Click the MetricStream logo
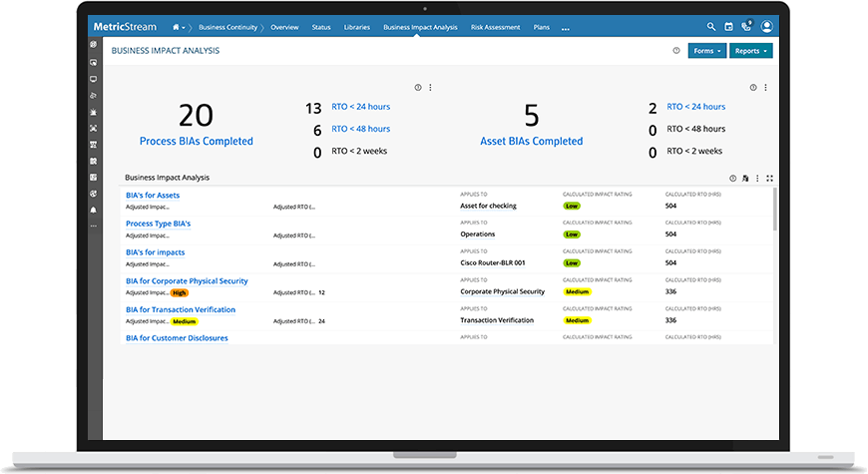The width and height of the screenshot is (868, 474). click(x=125, y=27)
